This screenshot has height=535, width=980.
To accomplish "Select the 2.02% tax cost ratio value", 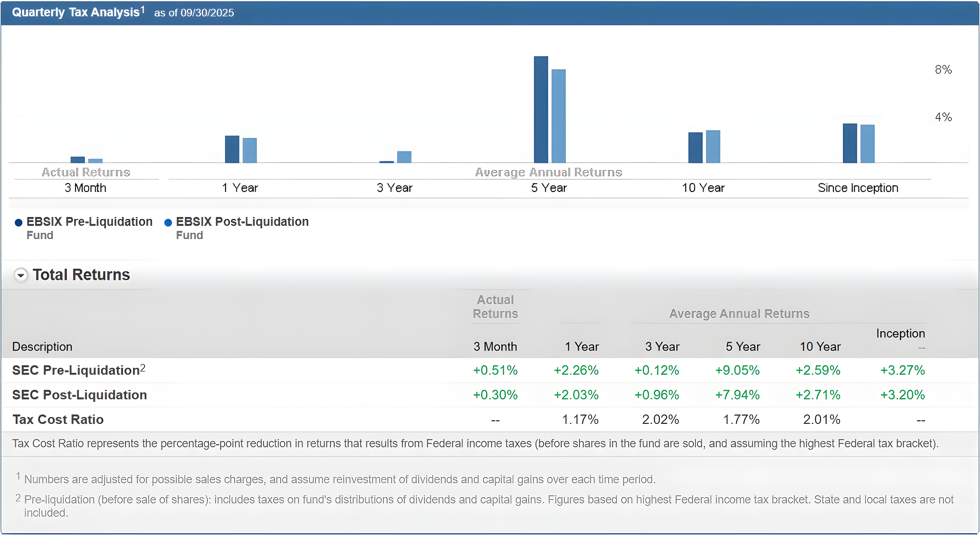I will tap(660, 419).
